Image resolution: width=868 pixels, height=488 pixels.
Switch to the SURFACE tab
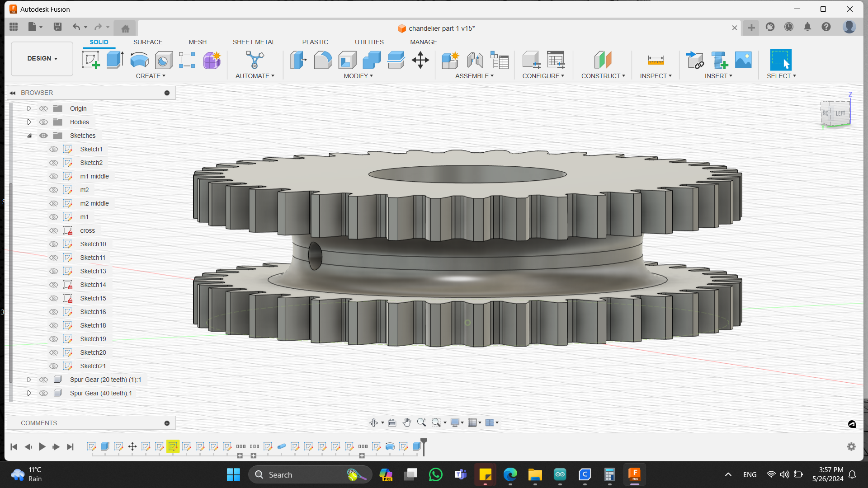148,42
